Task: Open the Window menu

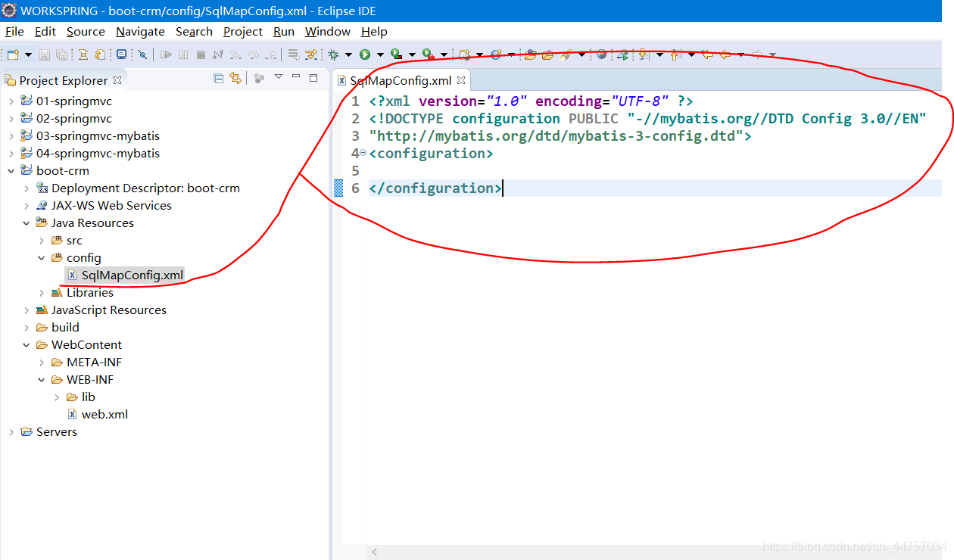Action: pos(328,31)
